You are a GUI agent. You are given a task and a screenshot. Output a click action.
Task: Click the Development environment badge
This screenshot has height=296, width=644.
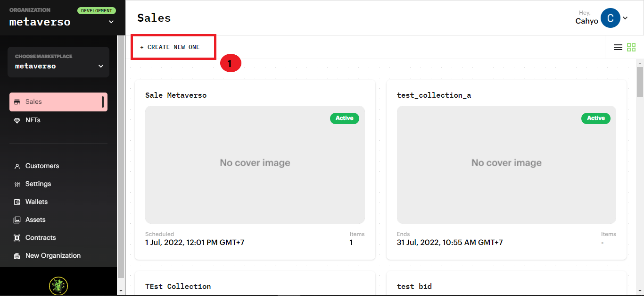pos(96,10)
